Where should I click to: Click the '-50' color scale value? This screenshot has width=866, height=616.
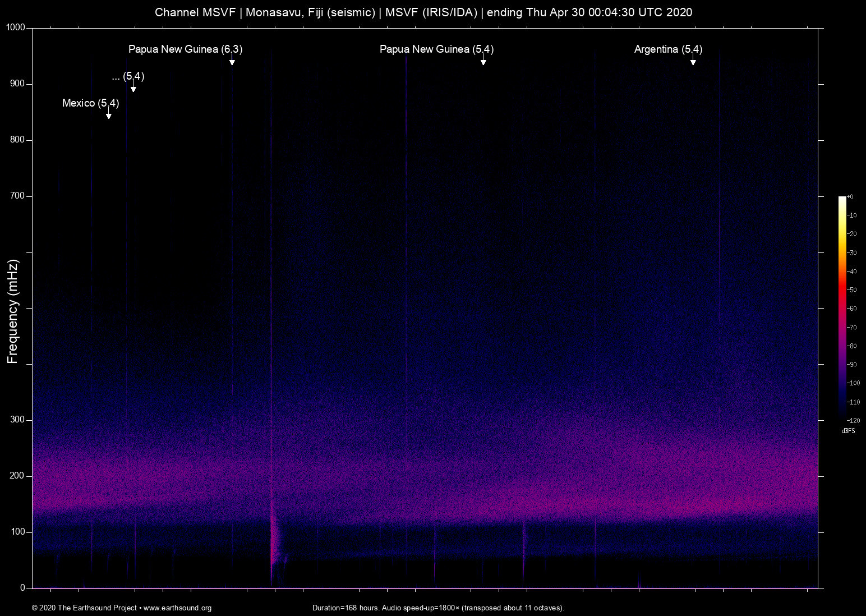pyautogui.click(x=851, y=290)
